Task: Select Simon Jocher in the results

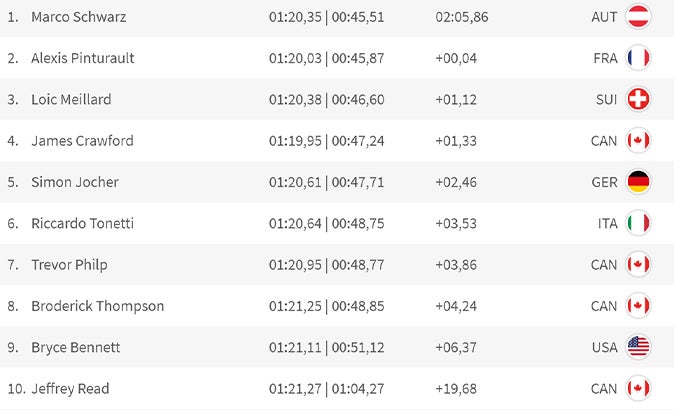Action: pyautogui.click(x=75, y=182)
